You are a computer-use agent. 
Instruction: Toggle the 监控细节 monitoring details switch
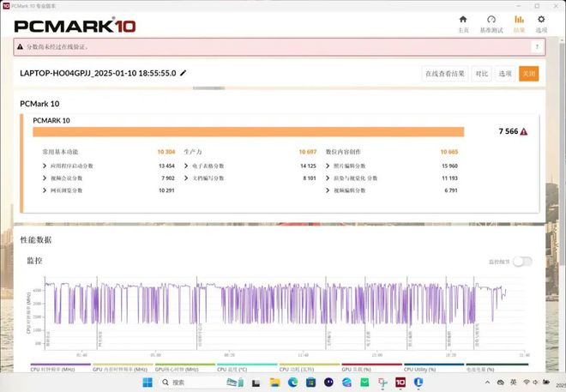(522, 262)
